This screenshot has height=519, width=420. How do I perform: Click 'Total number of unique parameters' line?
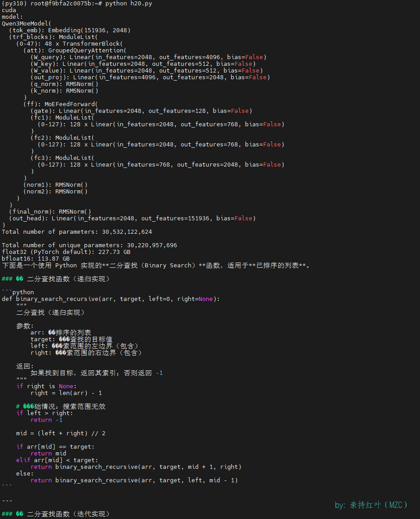[89, 245]
